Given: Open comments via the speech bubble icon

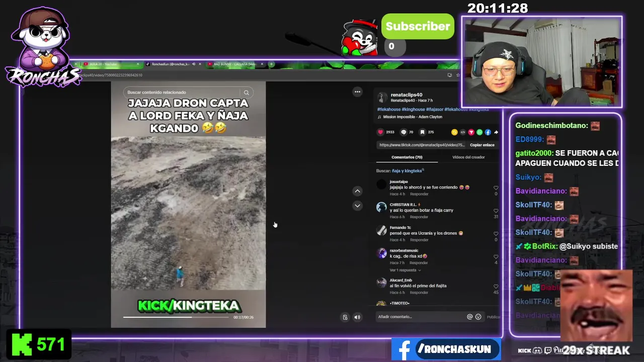Looking at the screenshot, I should click(x=404, y=132).
